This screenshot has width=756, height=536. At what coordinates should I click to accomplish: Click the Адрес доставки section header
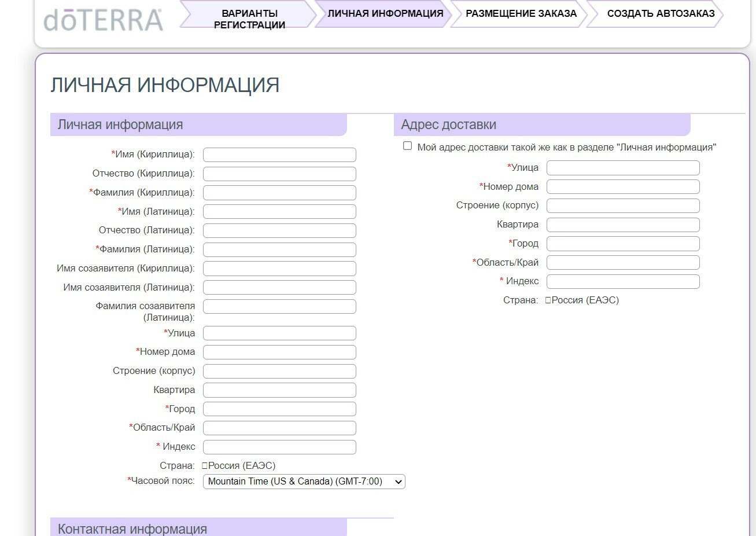[542, 125]
